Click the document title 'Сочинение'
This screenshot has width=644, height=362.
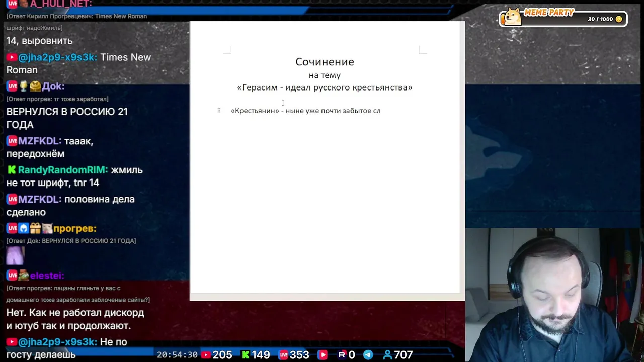[325, 62]
